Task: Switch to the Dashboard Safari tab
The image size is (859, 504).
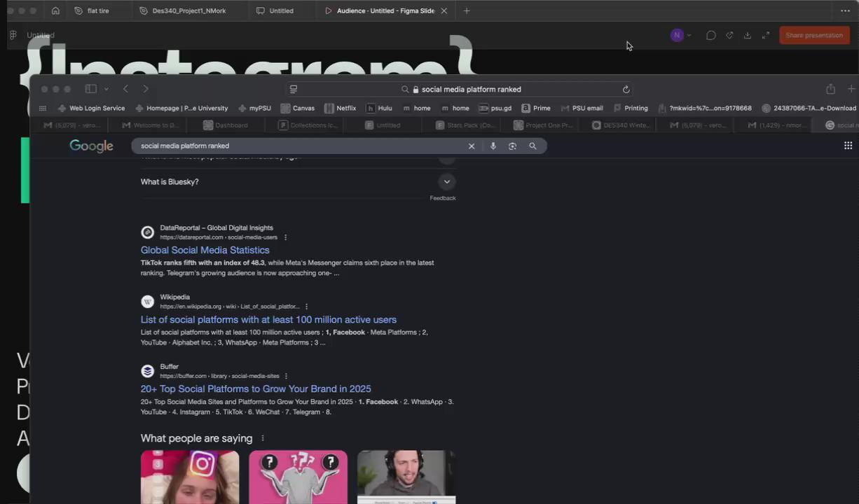Action: [226, 125]
